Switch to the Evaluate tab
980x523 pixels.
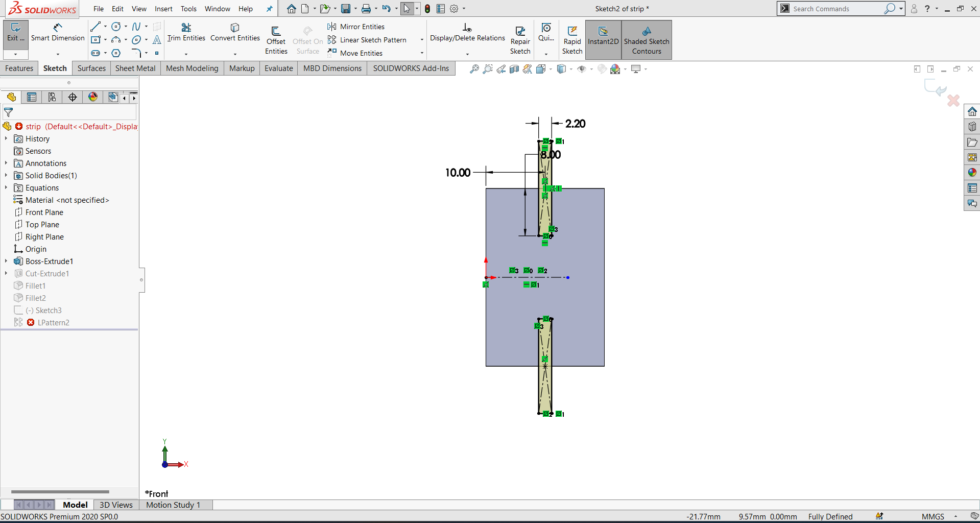pos(279,68)
